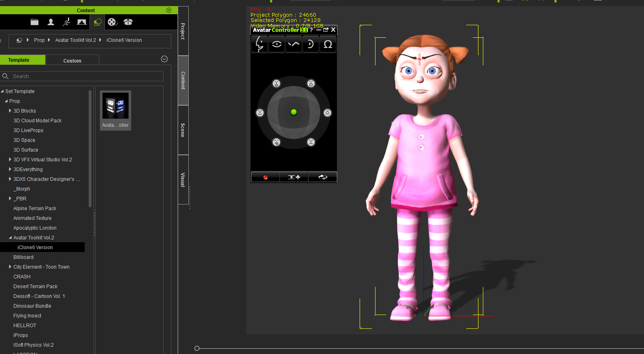Open the Actor content category icon
The height and width of the screenshot is (354, 644).
click(x=51, y=22)
